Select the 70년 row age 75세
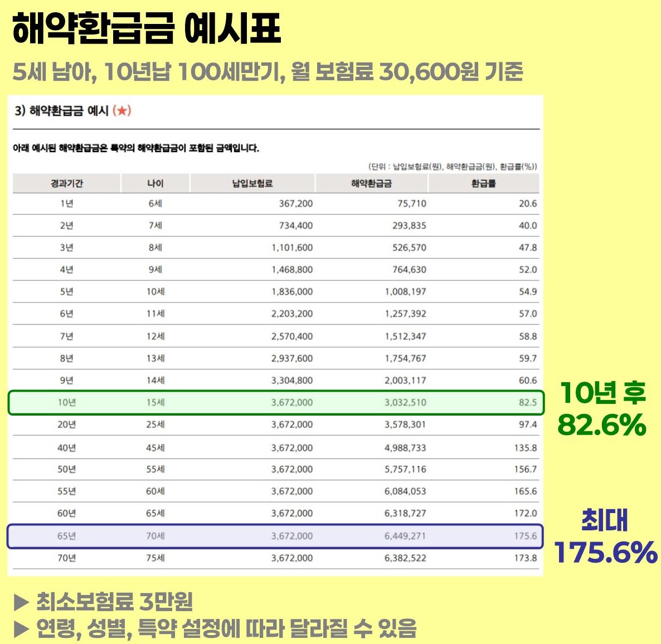 pos(155,558)
